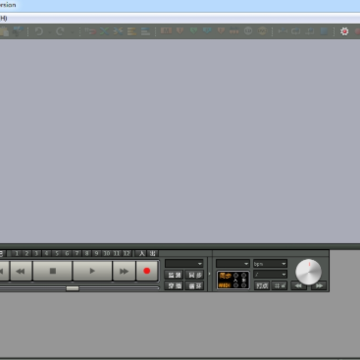
Task: Click the 入 (in point) marker button
Action: click(x=142, y=253)
